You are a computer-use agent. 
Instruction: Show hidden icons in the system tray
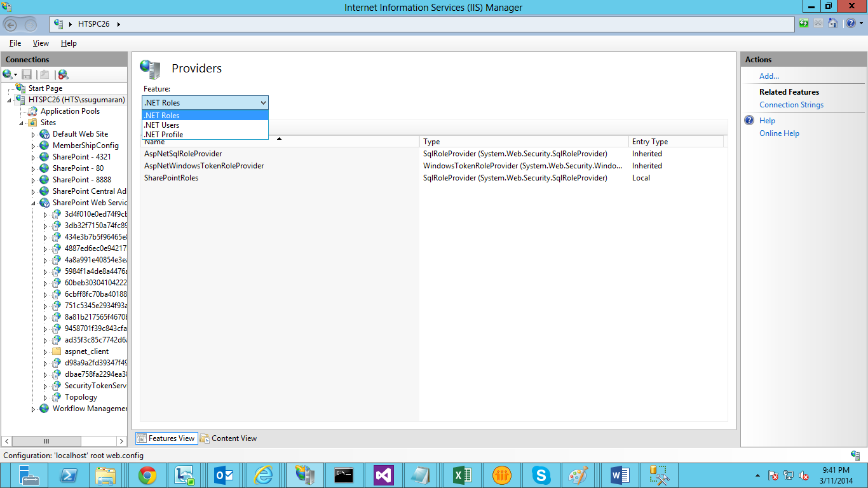point(757,475)
